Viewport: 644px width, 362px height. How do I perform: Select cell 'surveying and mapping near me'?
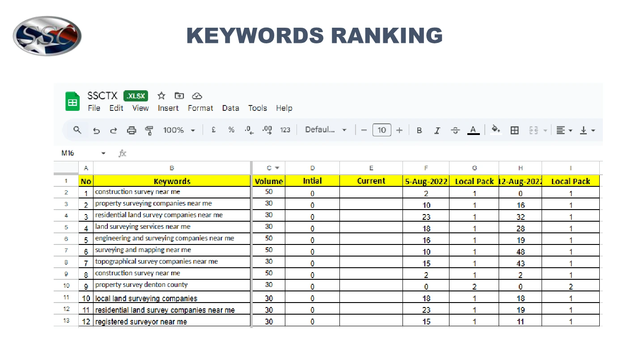[x=172, y=250]
